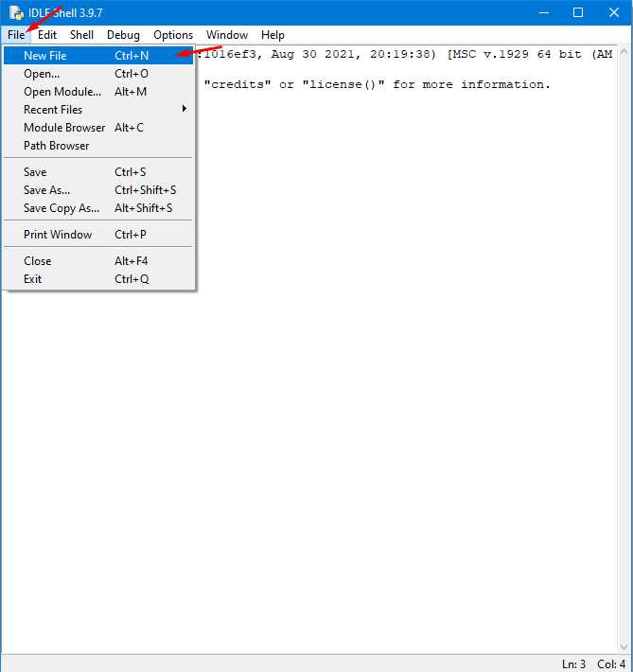The height and width of the screenshot is (672, 633).
Task: Click the "license()" text in the shell
Action: pos(343,84)
